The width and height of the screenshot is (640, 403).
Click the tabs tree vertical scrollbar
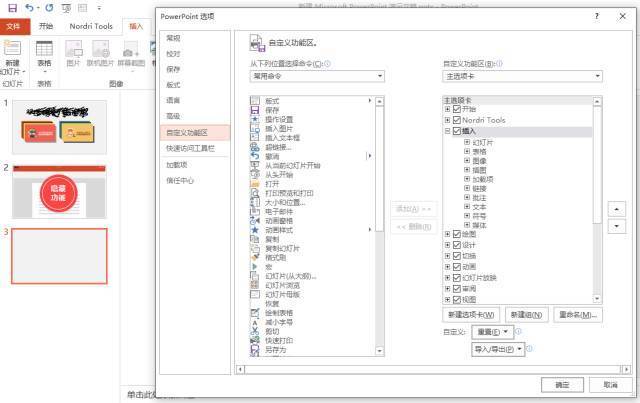(x=597, y=200)
